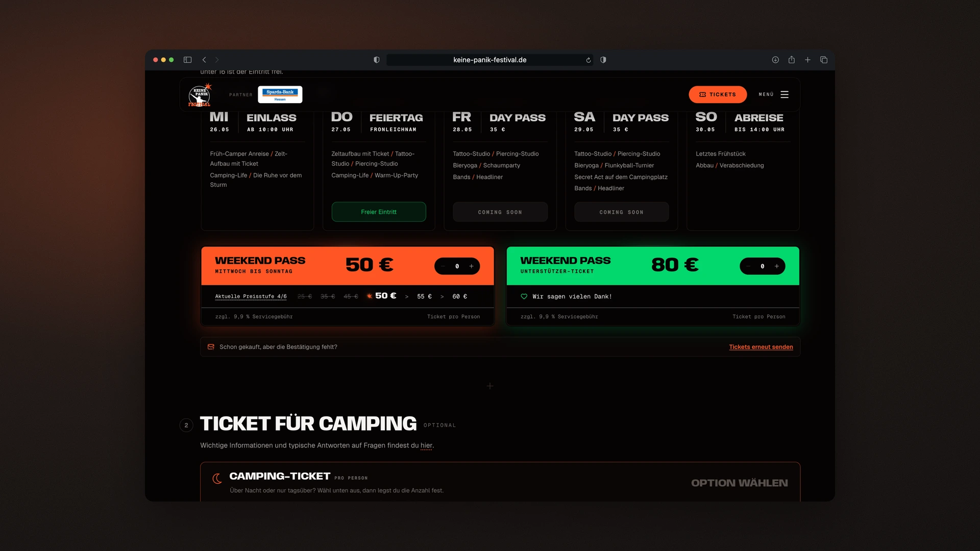Click the plus divider icon above camping section
Viewport: 980px width, 551px height.
click(x=490, y=386)
